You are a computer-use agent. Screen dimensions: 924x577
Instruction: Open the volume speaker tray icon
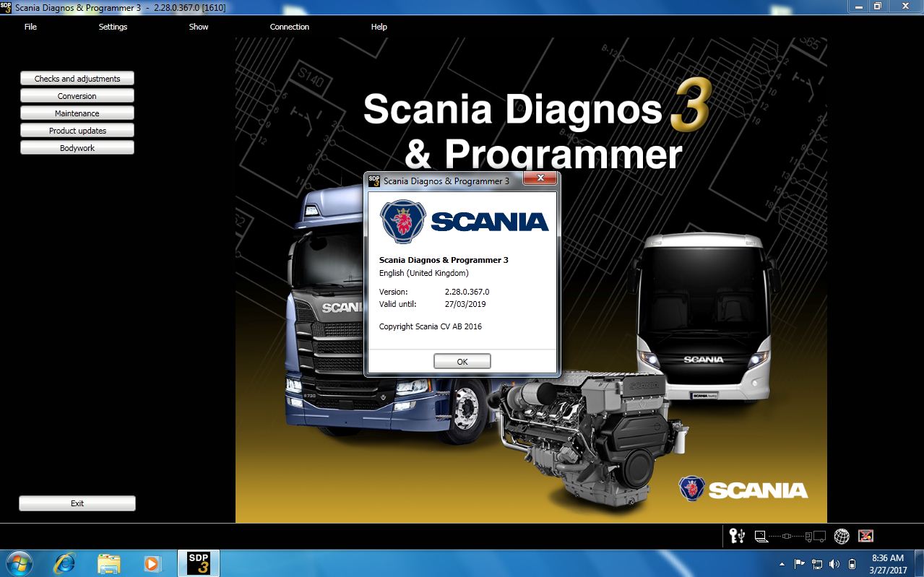[834, 564]
